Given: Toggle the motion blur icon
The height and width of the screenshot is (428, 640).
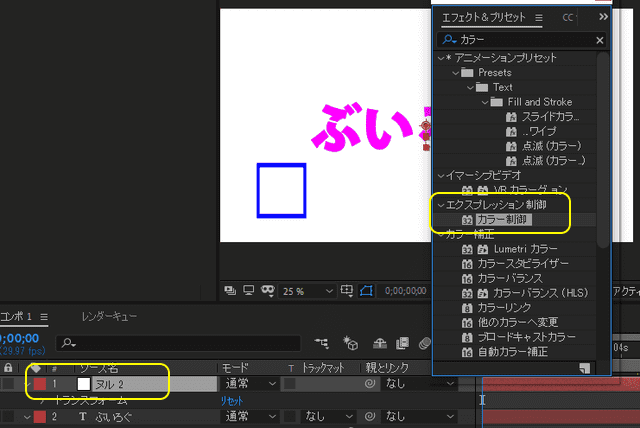Looking at the screenshot, I should [x=424, y=343].
